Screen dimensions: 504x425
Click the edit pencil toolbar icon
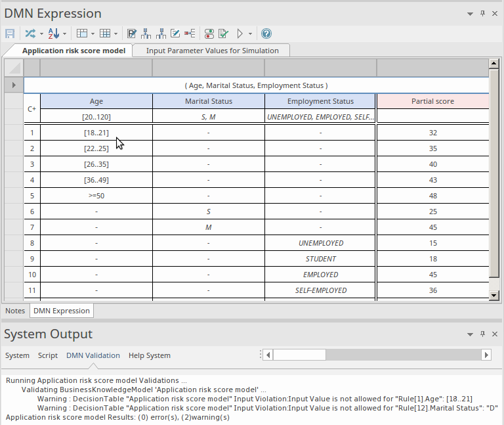[175, 34]
